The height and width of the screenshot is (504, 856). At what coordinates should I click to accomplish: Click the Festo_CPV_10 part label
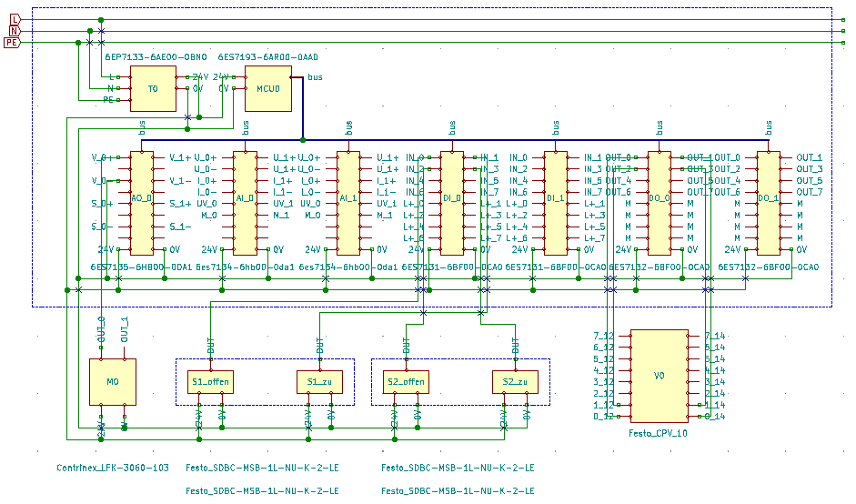point(658,434)
